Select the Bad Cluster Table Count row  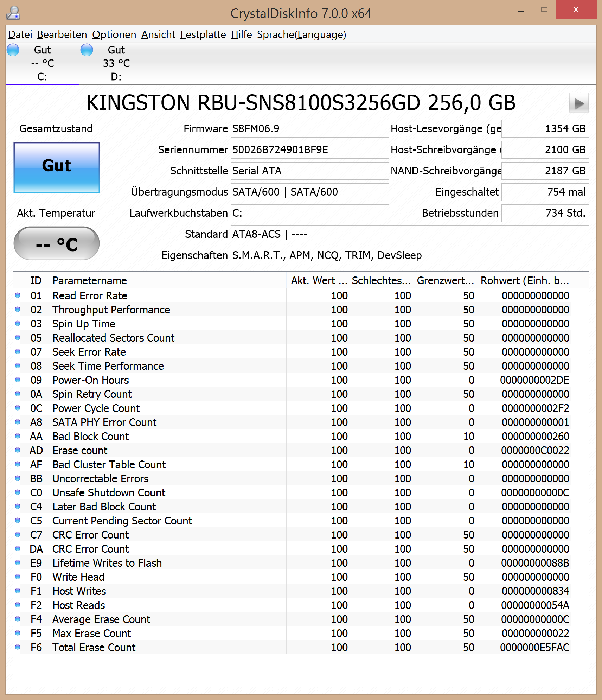pyautogui.click(x=292, y=464)
